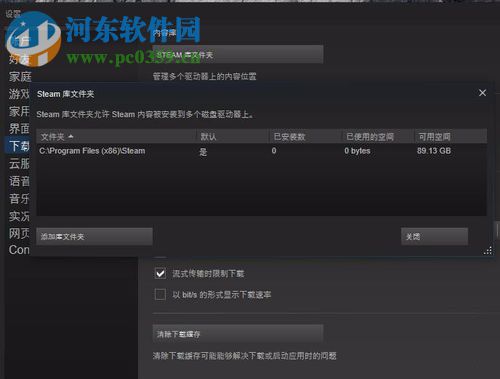
Task: Open the 实况 settings category
Action: tap(19, 216)
